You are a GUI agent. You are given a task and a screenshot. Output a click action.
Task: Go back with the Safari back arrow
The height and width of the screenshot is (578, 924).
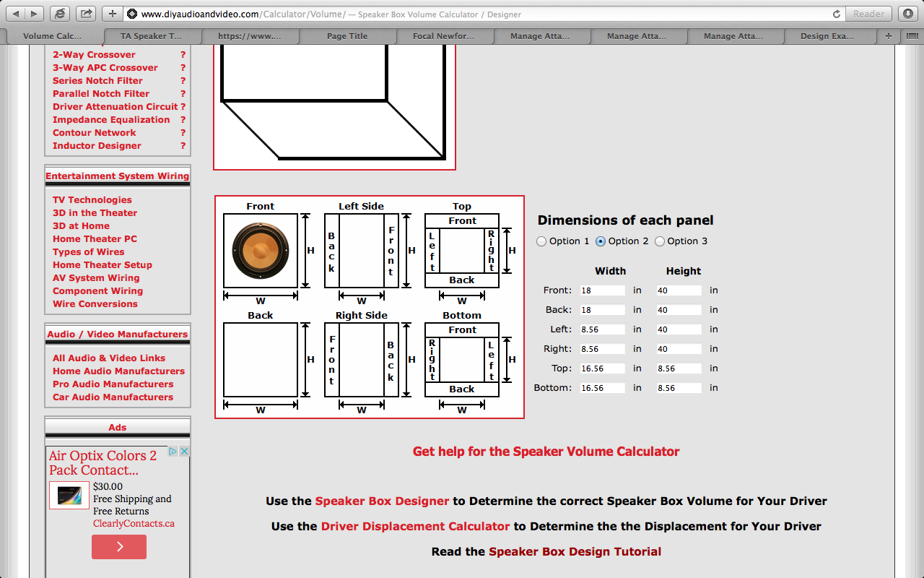(15, 14)
